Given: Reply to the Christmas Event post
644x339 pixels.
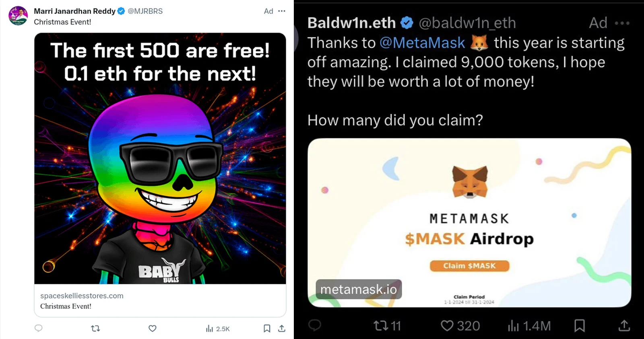Looking at the screenshot, I should pyautogui.click(x=39, y=328).
